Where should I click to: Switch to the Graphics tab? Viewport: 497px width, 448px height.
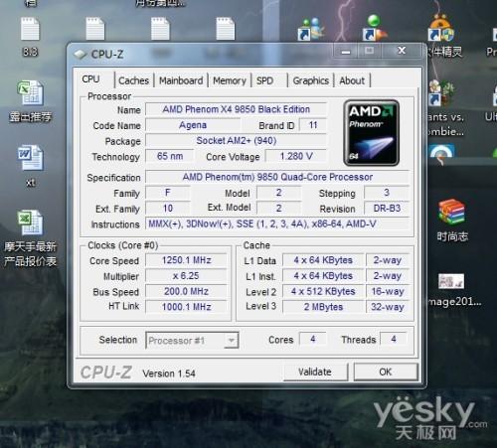tap(311, 80)
